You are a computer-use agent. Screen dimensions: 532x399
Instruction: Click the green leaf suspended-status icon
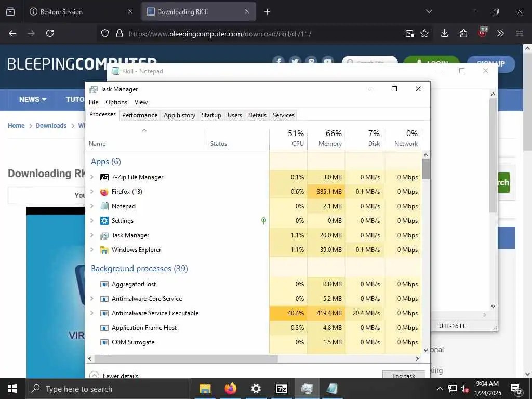tap(263, 221)
